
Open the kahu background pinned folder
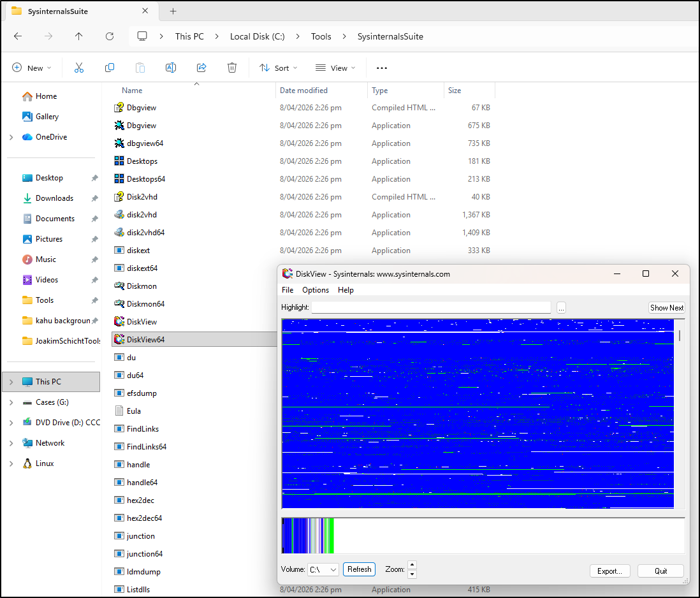coord(56,321)
